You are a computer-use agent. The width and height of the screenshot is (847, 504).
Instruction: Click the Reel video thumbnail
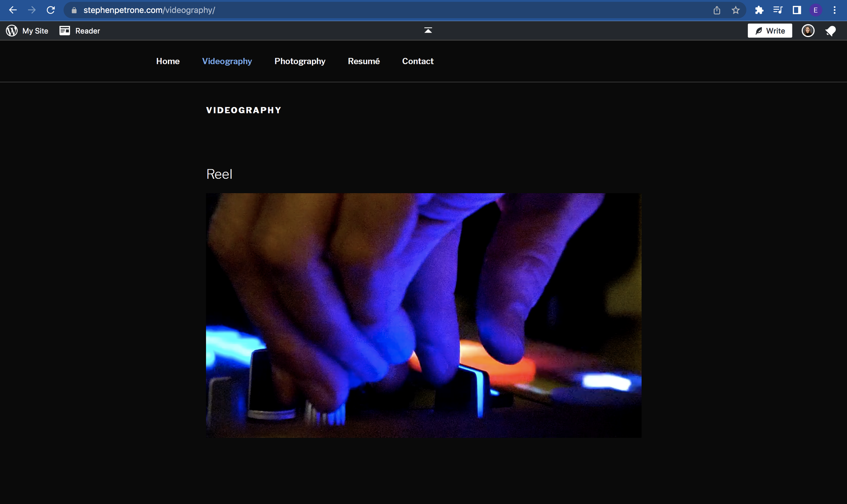tap(423, 315)
